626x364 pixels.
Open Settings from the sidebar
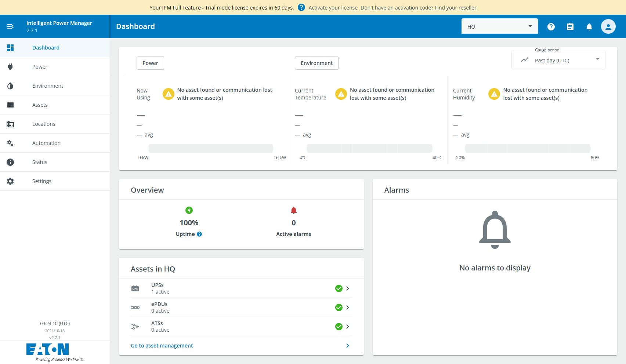(41, 181)
